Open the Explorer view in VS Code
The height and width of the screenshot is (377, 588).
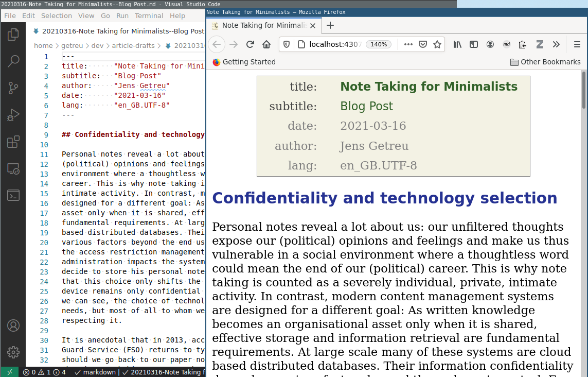pos(13,35)
